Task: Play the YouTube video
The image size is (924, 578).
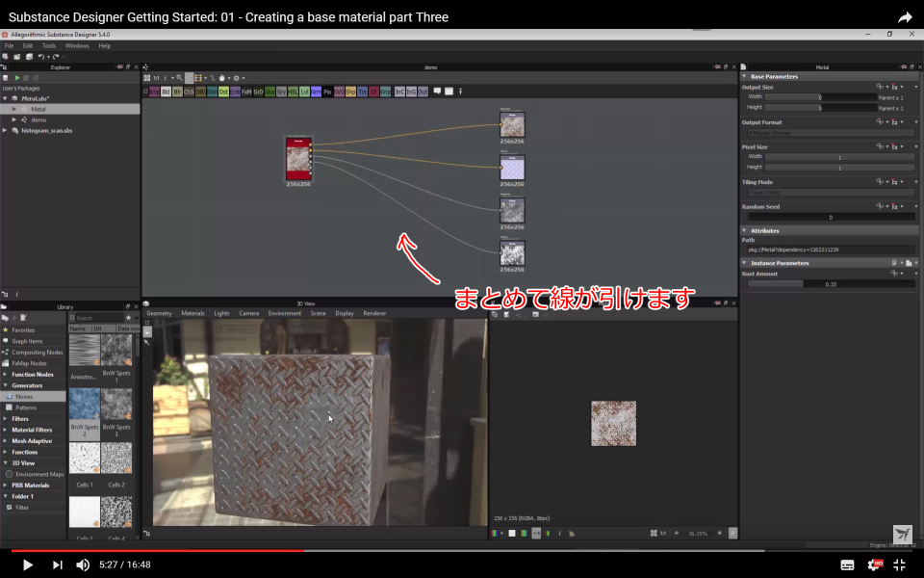Action: coord(27,565)
